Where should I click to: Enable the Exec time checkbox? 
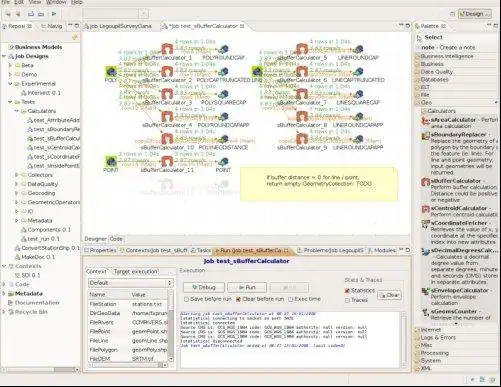[x=291, y=299]
